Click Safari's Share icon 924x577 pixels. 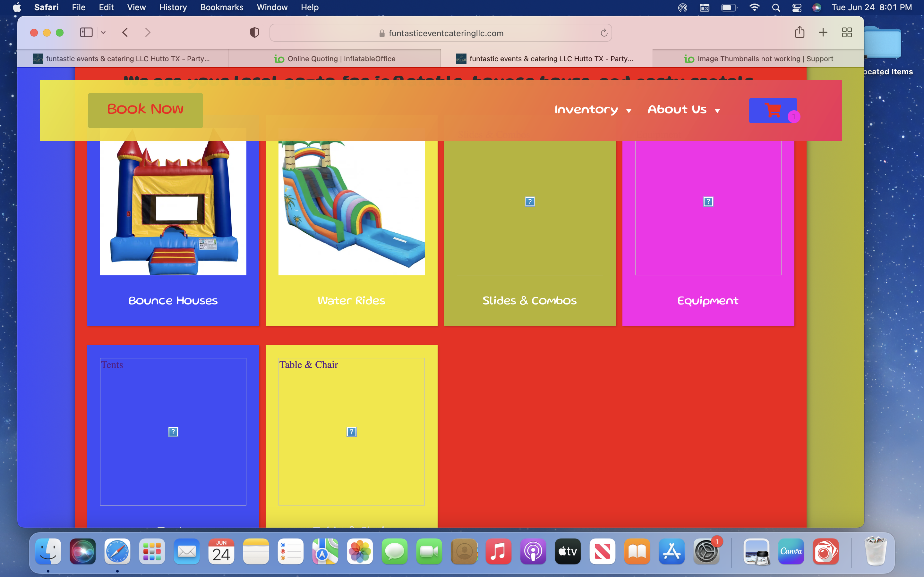pos(799,32)
